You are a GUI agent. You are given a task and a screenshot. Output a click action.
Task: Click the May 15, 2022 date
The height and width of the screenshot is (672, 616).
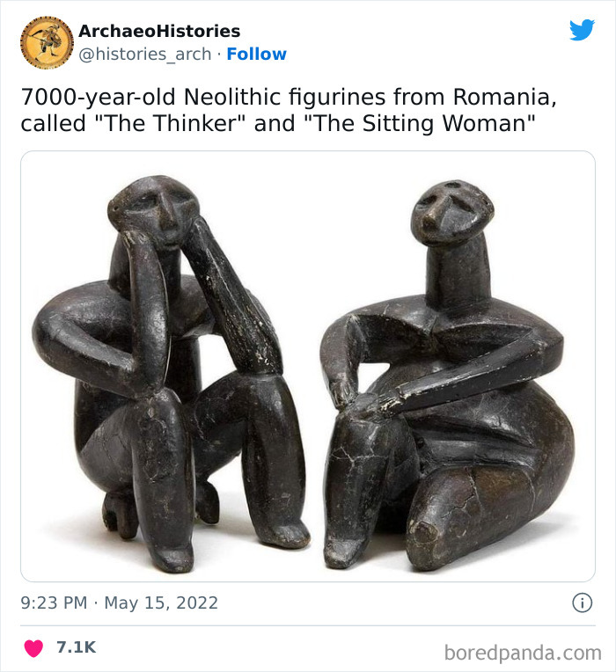[161, 603]
